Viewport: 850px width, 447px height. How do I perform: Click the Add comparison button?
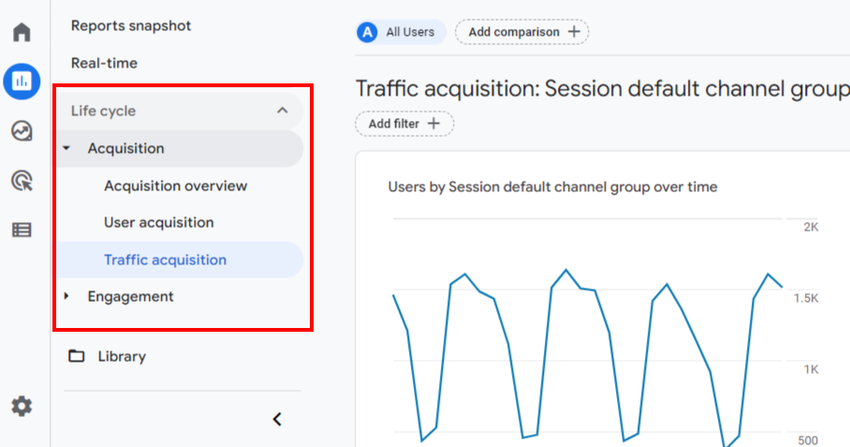point(522,32)
